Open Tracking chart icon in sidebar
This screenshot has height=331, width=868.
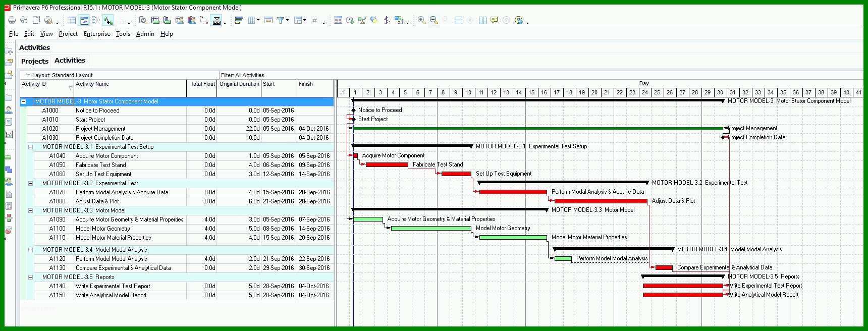click(x=9, y=134)
